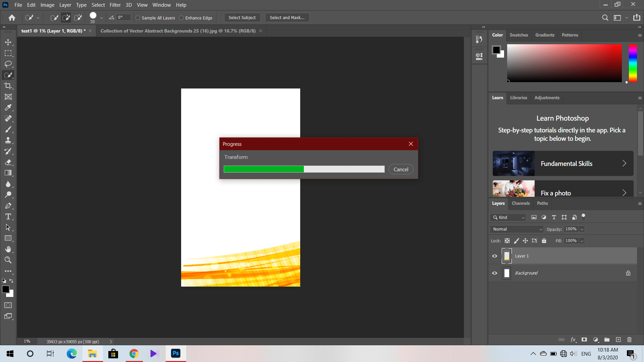
Task: Switch to the Channels tab
Action: (x=521, y=203)
